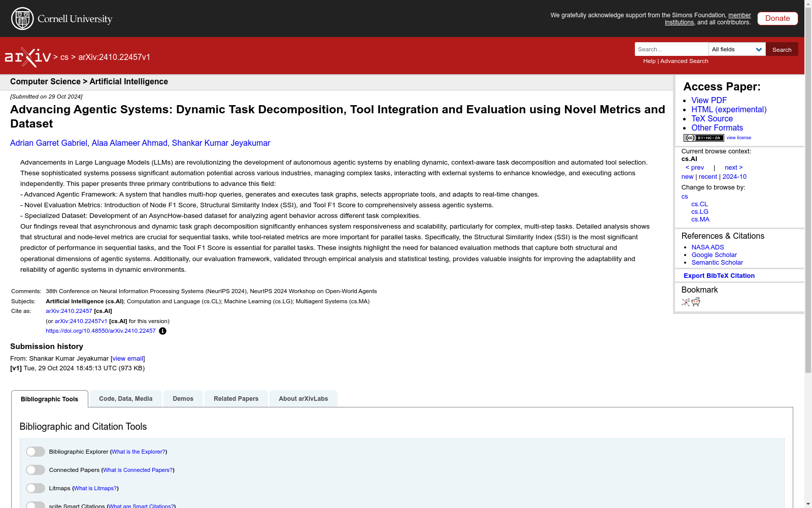Open the Related Papers tab
Screen dimensions: 812x508
pyautogui.click(x=236, y=399)
